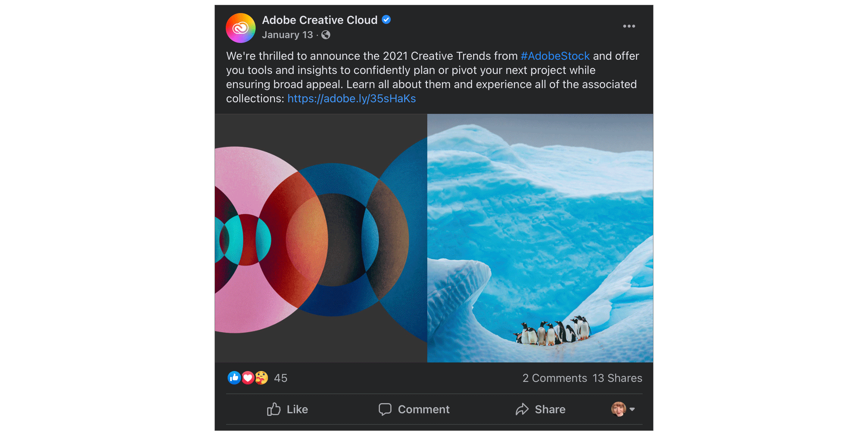Open the penguins on iceberg photo
868x436 pixels.
coord(540,238)
